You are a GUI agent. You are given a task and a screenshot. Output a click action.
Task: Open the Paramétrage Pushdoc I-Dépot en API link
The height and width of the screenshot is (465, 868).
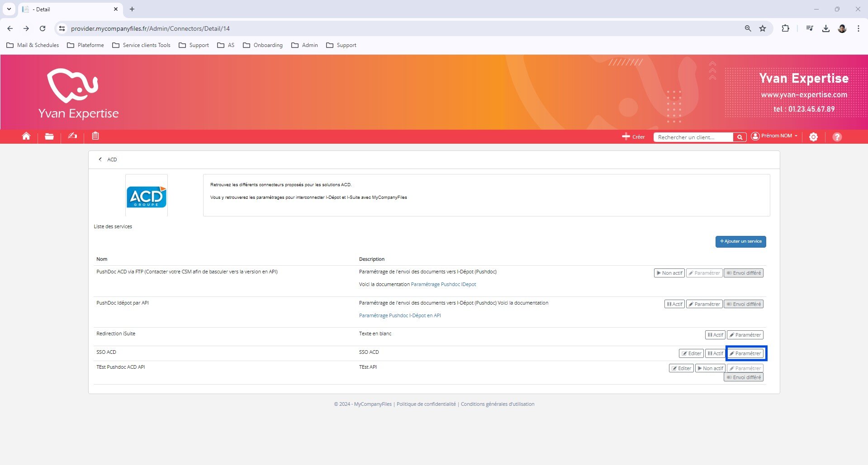399,315
